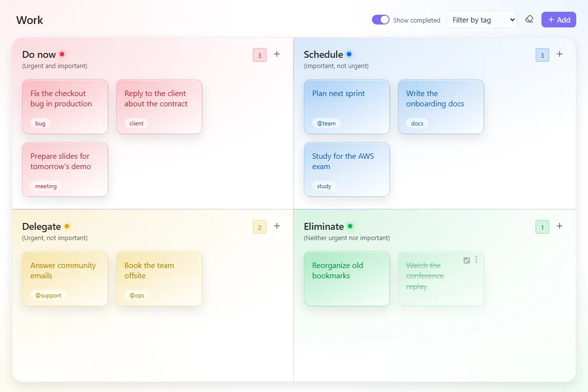
Task: Click the Schedule count badge 3
Action: [x=542, y=55]
